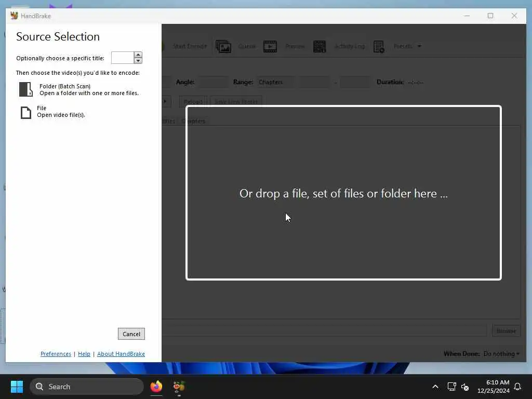Decrease the specific title number
The height and width of the screenshot is (399, 532).
pos(138,61)
